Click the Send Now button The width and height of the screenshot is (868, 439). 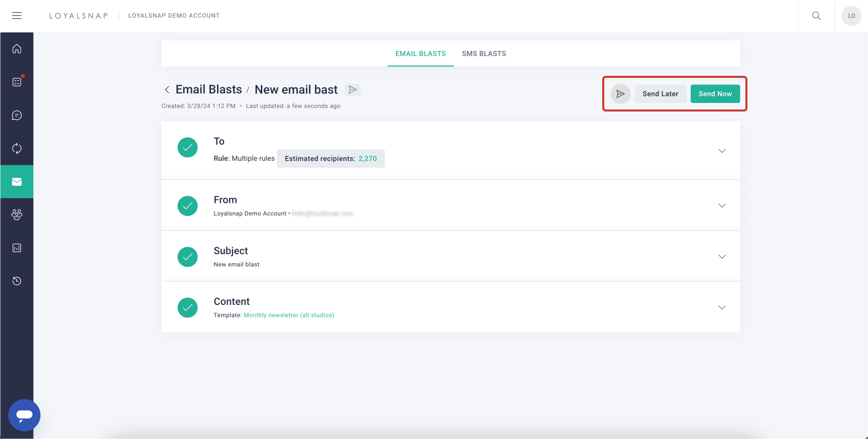715,94
